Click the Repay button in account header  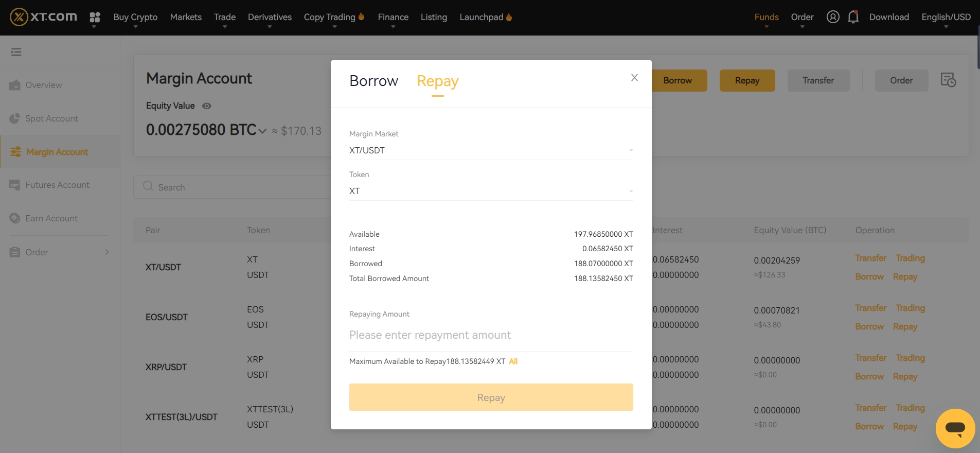click(x=747, y=80)
